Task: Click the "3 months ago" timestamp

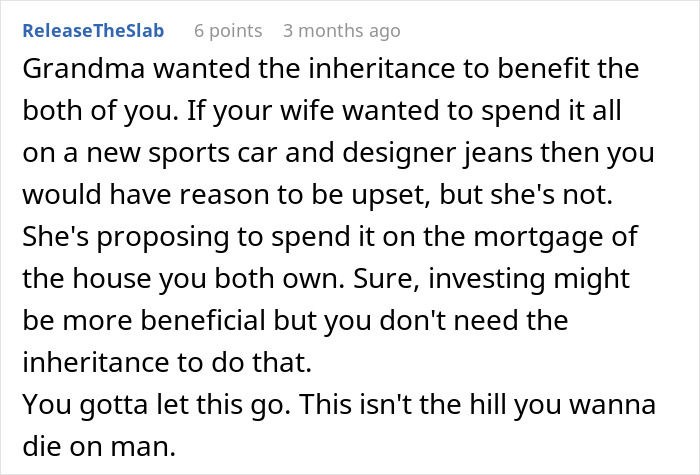Action: point(342,29)
